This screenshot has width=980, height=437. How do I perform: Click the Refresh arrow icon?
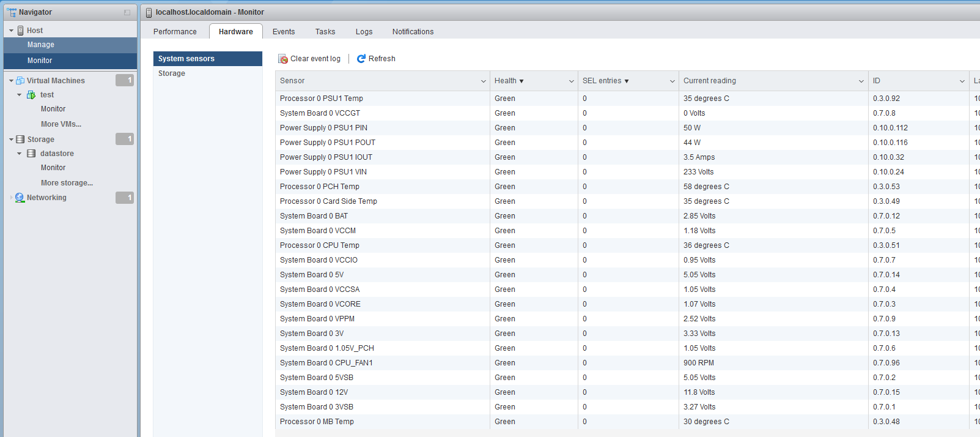361,59
